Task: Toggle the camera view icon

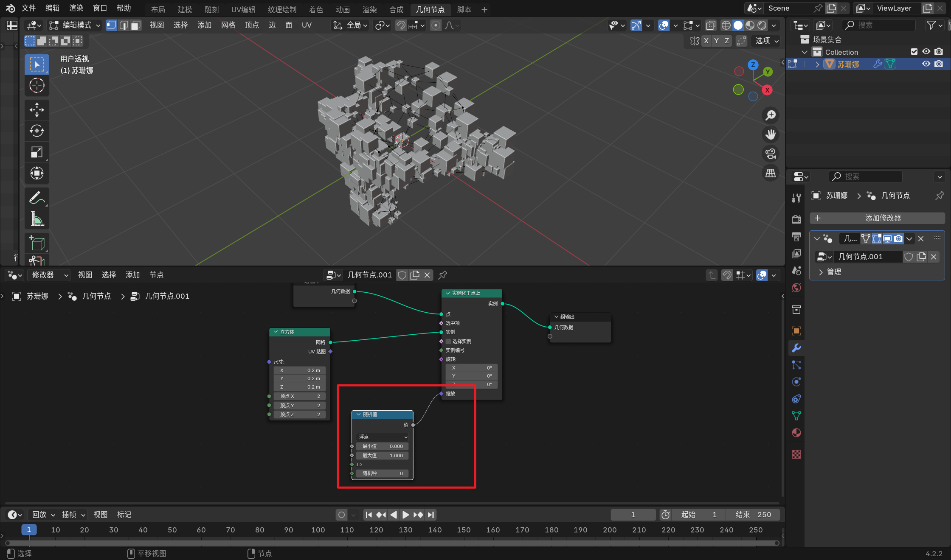Action: pyautogui.click(x=770, y=154)
